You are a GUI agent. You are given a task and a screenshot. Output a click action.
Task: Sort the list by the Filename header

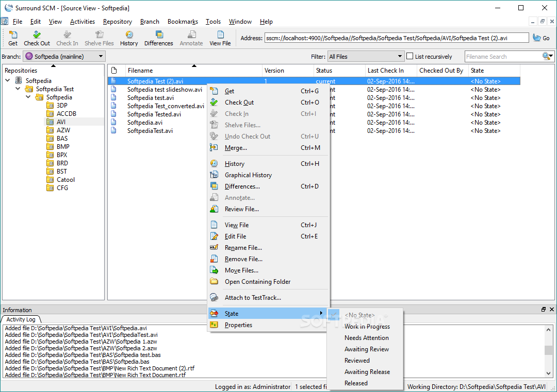click(194, 70)
